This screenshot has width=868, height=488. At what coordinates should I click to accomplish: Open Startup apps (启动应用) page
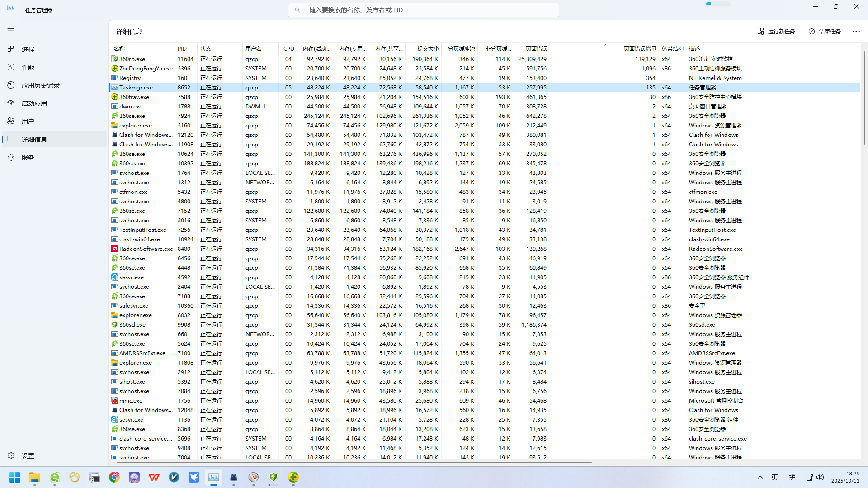pos(34,103)
